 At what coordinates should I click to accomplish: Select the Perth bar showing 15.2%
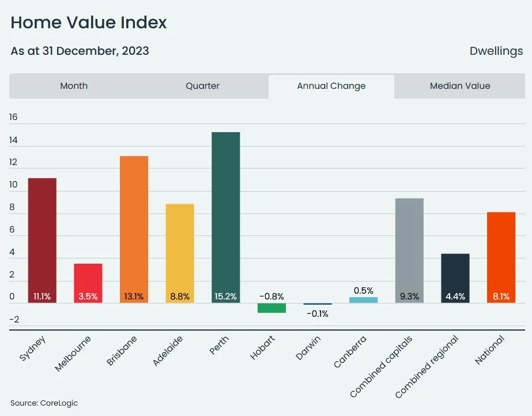click(x=225, y=213)
